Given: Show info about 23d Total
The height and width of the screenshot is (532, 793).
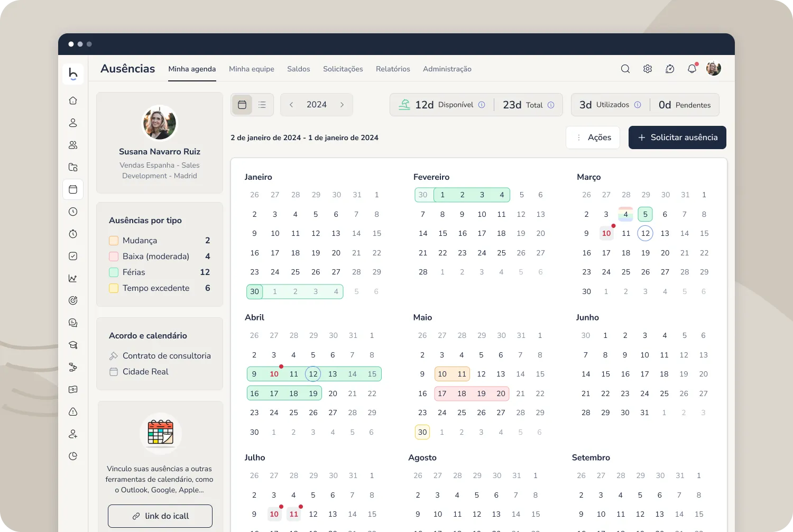Looking at the screenshot, I should pos(551,105).
